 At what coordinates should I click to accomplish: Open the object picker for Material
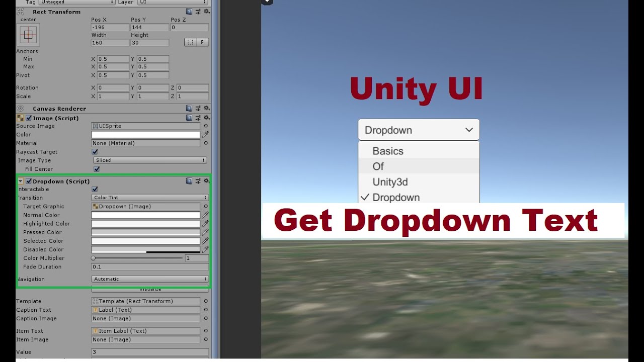tap(205, 143)
